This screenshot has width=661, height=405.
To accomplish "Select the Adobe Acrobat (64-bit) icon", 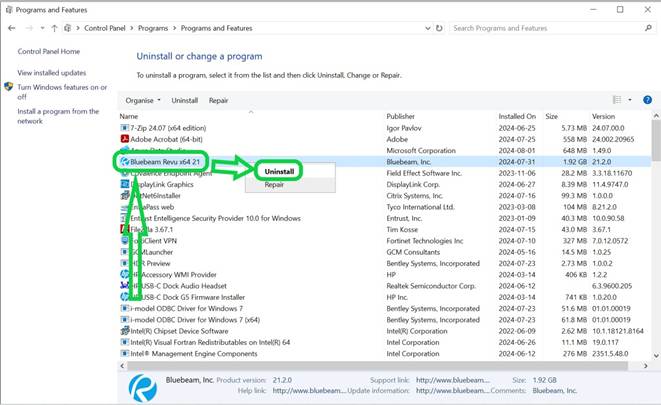I will coord(124,139).
